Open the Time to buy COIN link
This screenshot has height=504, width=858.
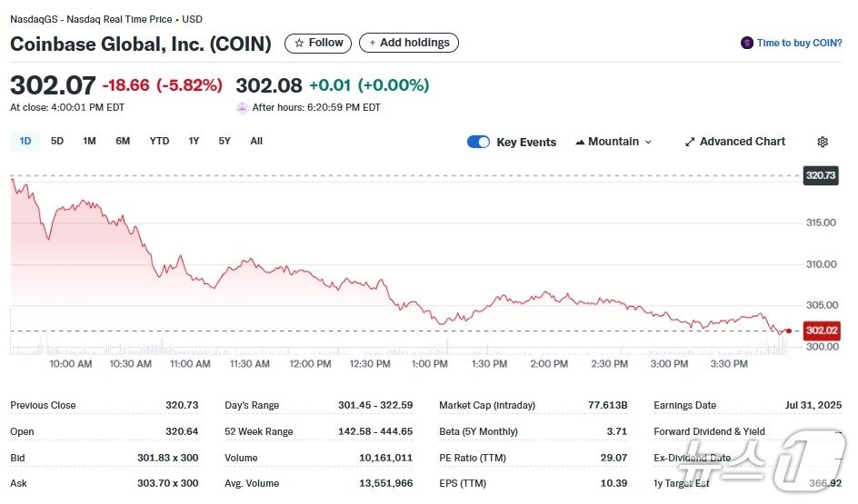(799, 43)
